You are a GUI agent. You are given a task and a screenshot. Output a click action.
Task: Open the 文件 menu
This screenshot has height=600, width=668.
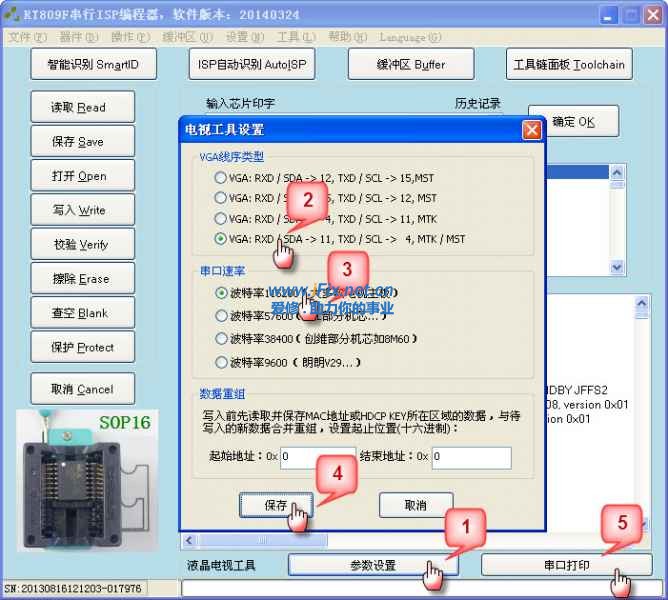pos(27,38)
